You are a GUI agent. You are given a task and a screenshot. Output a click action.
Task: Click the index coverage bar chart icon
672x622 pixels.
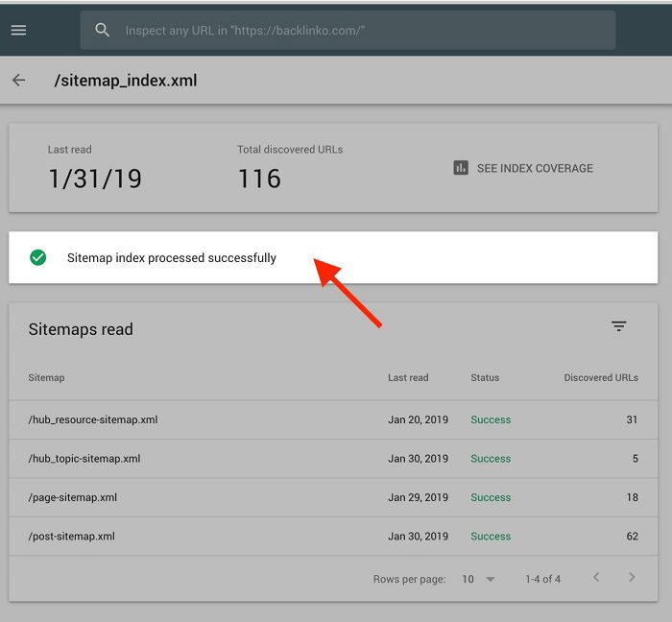tap(461, 168)
